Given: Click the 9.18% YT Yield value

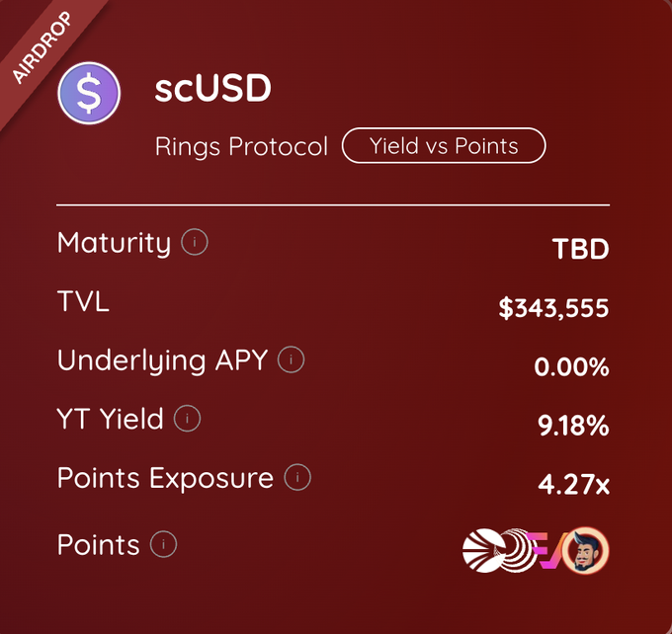Looking at the screenshot, I should (571, 427).
